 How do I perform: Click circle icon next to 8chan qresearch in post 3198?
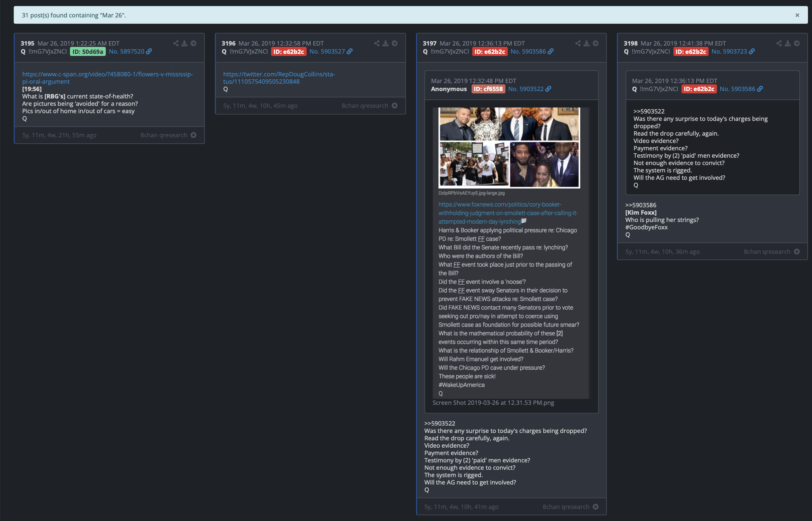(x=797, y=251)
